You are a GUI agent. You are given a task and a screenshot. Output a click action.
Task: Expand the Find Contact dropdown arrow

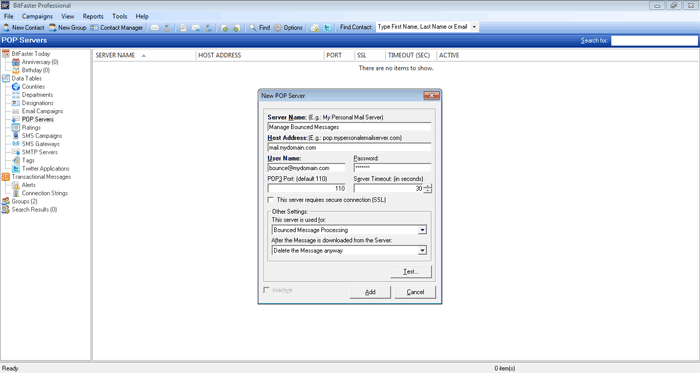(474, 27)
